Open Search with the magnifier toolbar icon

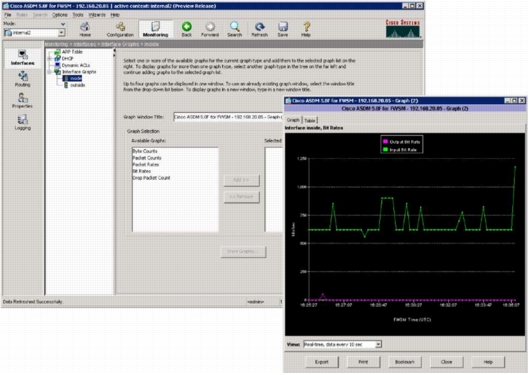coord(234,29)
